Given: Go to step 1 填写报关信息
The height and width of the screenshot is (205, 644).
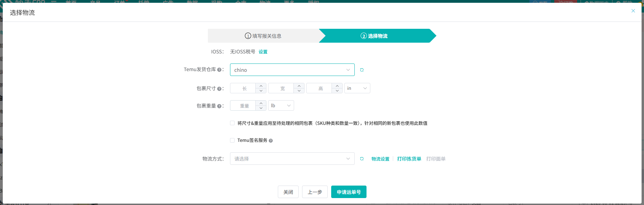Looking at the screenshot, I should (263, 36).
